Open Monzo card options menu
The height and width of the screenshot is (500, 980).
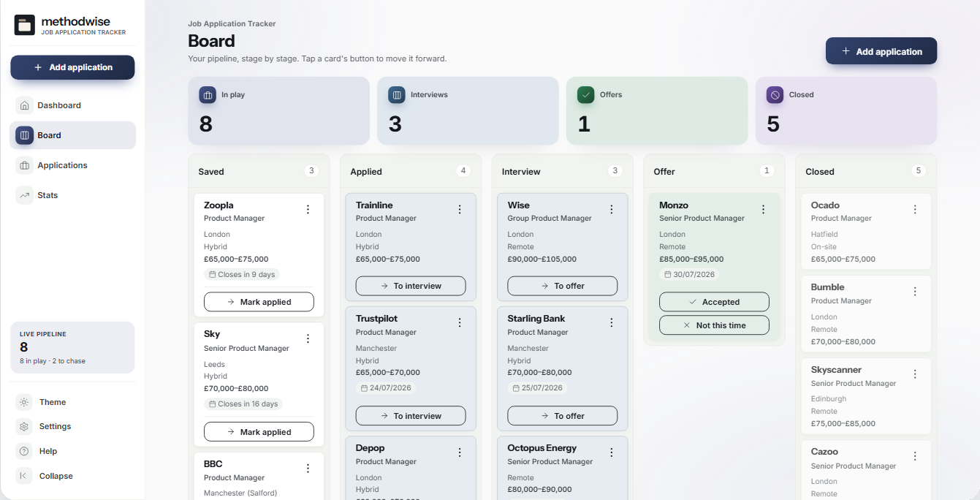[x=763, y=210]
